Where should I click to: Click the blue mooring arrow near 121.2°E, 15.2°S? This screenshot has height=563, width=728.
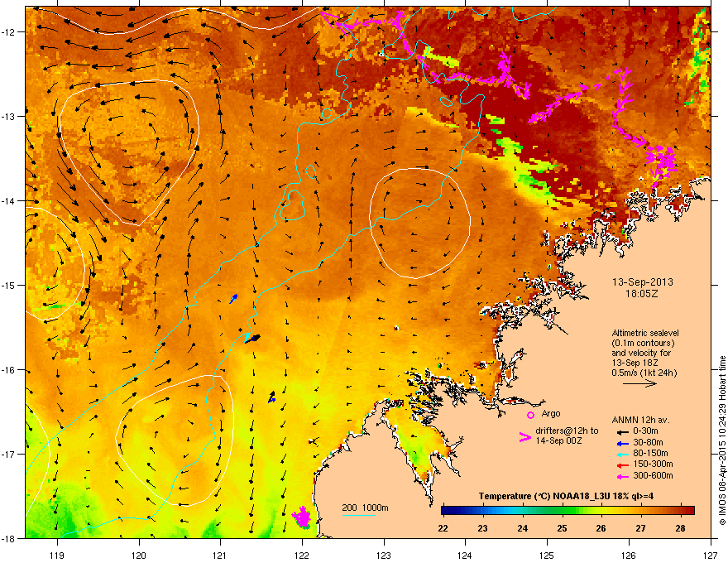233,298
